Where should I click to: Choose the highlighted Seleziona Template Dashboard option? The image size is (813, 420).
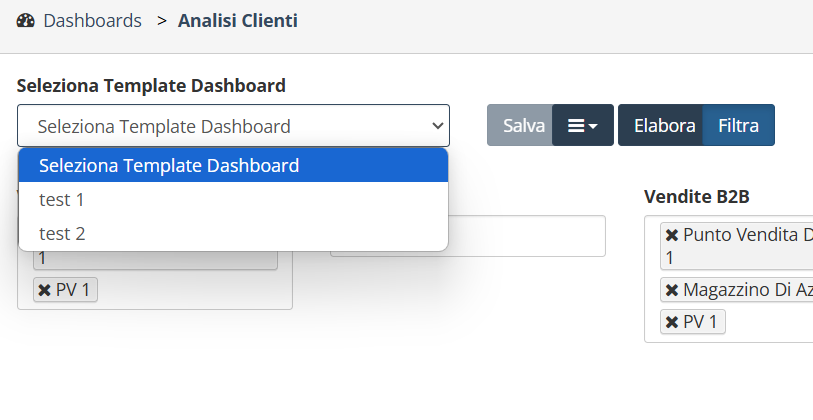click(233, 165)
